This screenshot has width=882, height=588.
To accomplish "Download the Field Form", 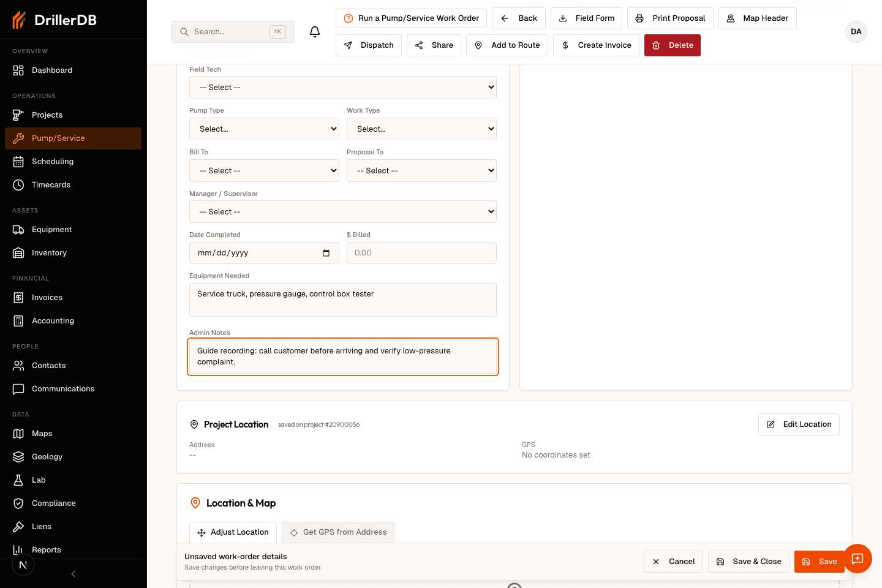I will (586, 18).
